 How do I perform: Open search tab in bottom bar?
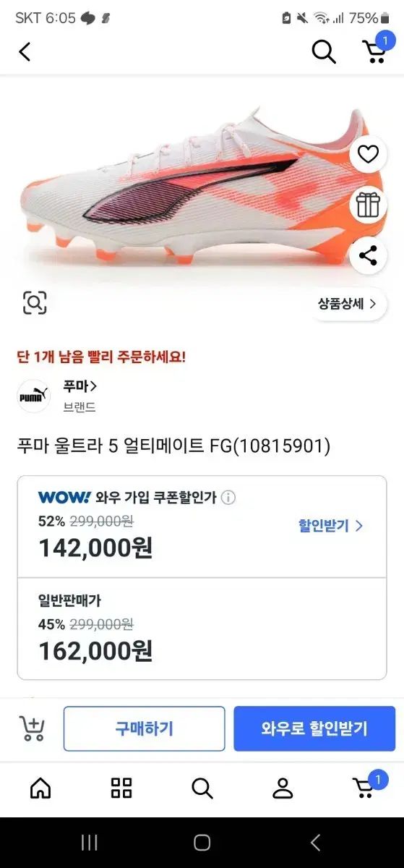[202, 788]
